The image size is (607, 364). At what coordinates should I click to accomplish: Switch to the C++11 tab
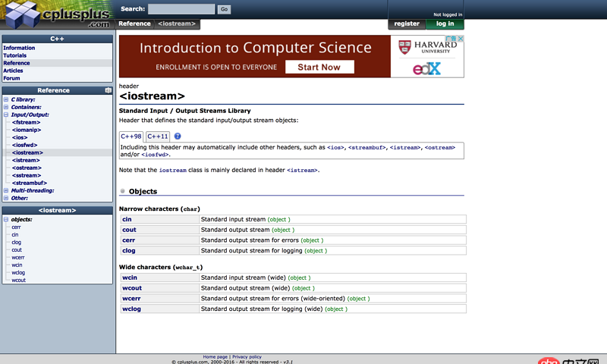point(158,136)
